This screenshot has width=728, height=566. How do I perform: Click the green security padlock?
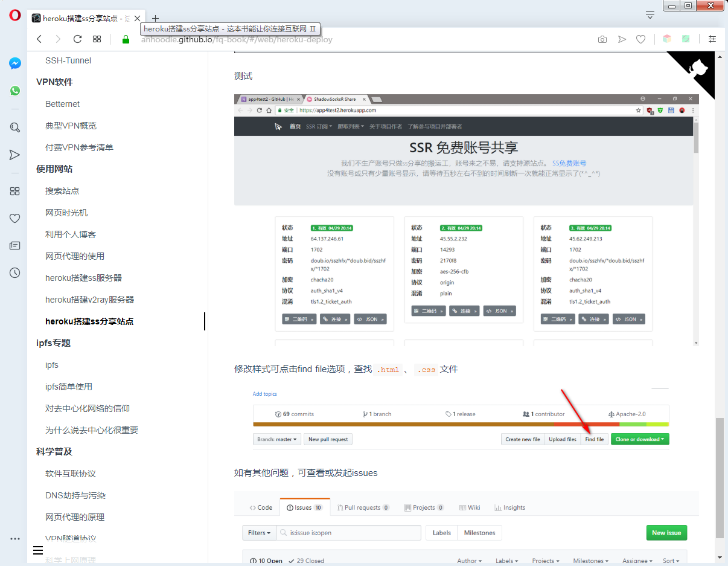(x=126, y=39)
